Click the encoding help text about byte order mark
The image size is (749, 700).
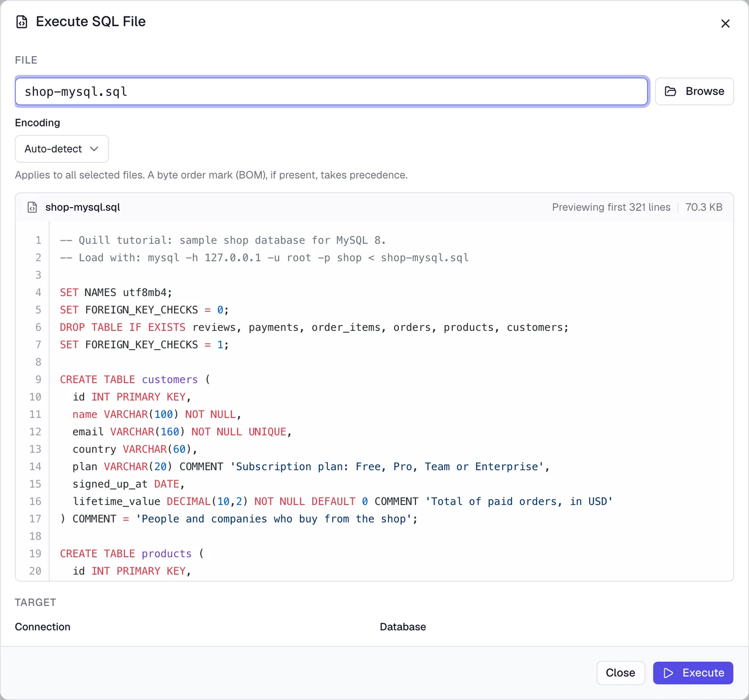(x=212, y=175)
